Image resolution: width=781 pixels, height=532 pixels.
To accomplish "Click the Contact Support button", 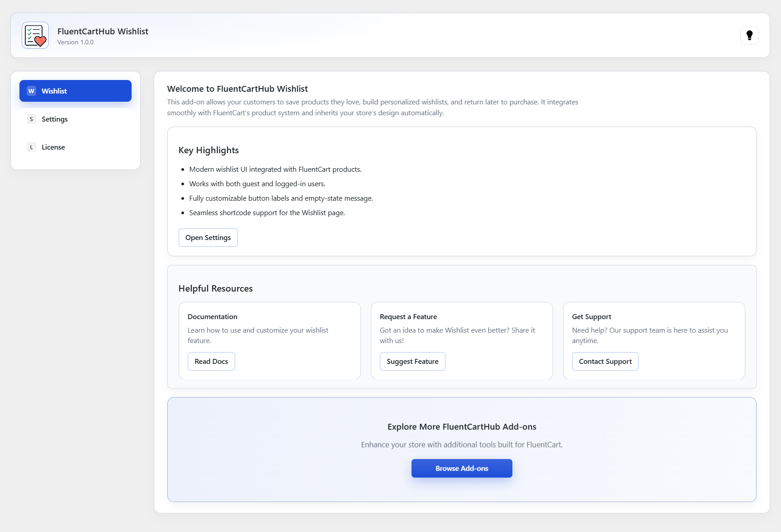I will 605,362.
